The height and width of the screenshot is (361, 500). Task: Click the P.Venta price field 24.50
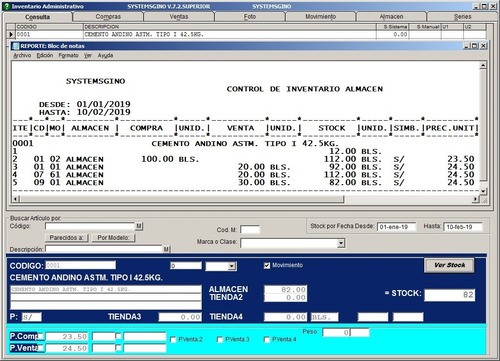[x=67, y=348]
